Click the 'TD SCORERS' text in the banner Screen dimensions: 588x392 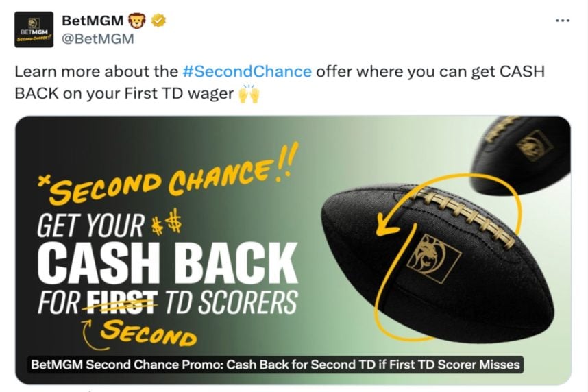click(x=231, y=302)
